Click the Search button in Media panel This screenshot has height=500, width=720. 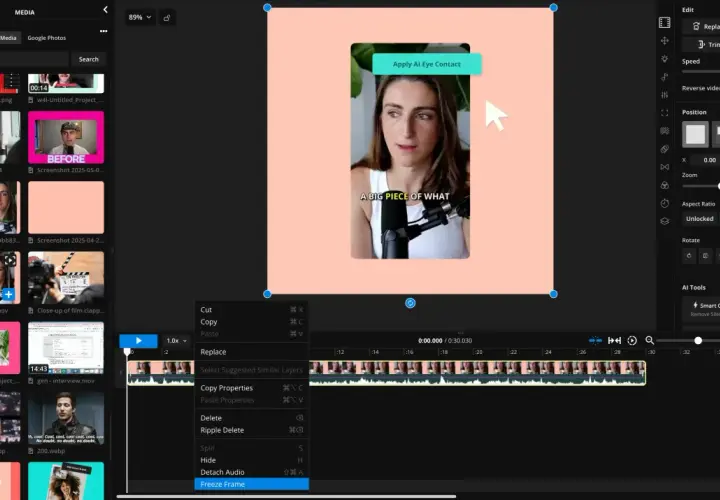point(89,59)
